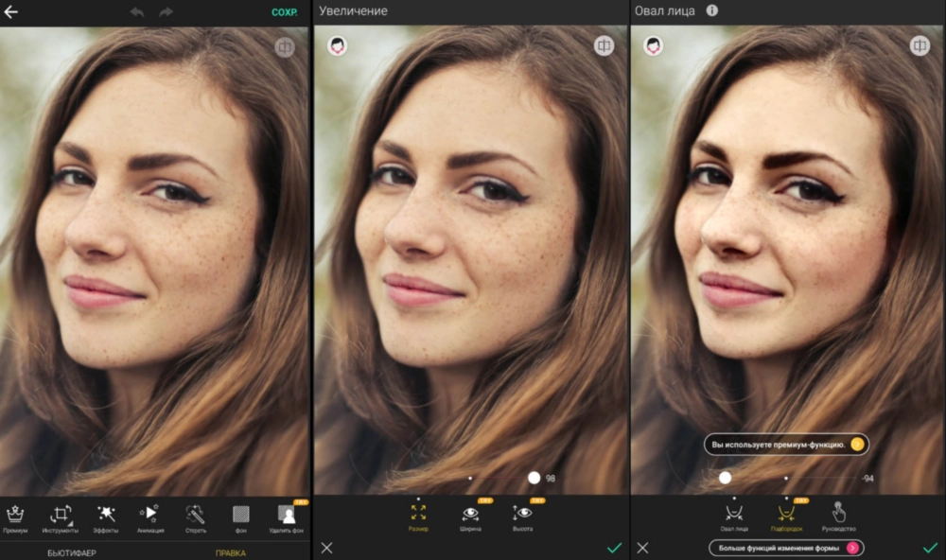946x560 pixels.
Task: Open the Премиум crown icon
Action: [15, 518]
